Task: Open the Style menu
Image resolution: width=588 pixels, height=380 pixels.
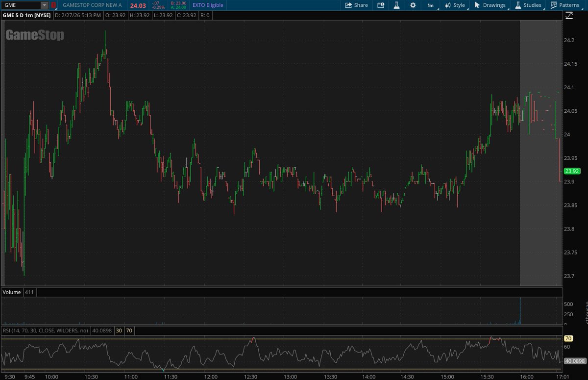Action: [455, 5]
